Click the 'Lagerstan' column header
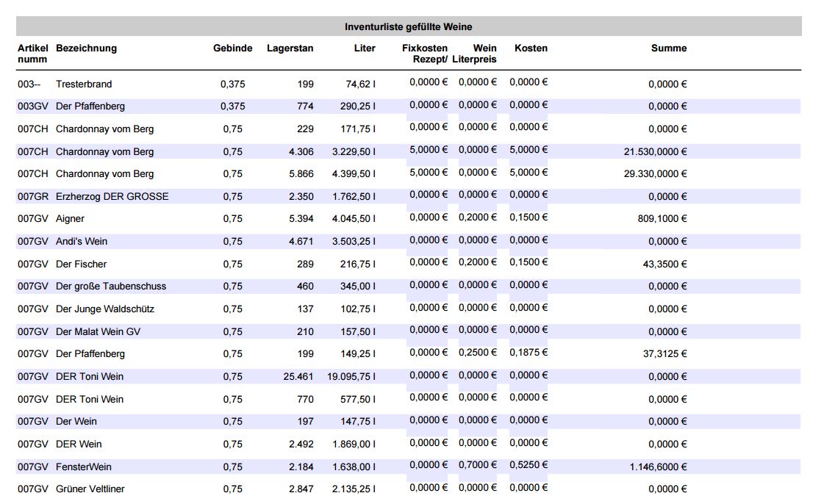The image size is (813, 504). tap(290, 48)
